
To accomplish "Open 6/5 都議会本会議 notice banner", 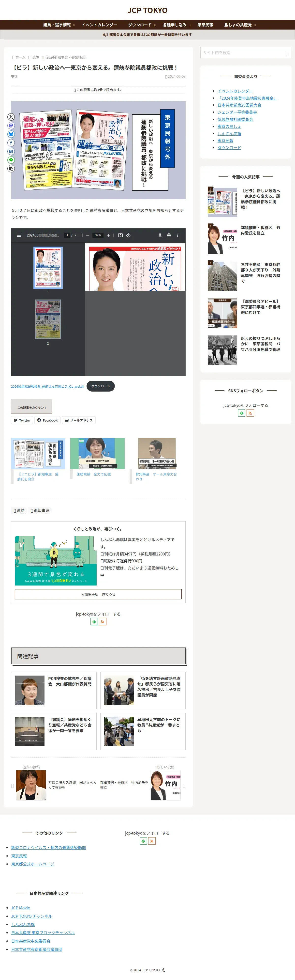I will (147, 35).
